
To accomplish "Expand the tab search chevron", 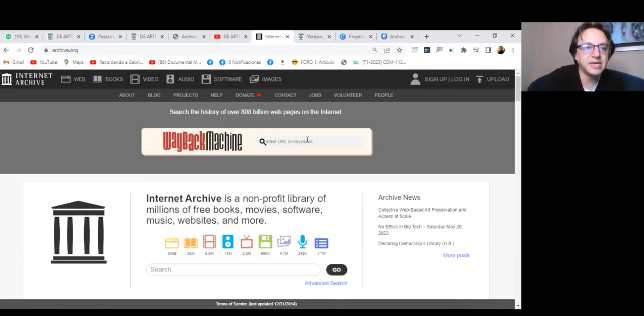I will pos(460,36).
